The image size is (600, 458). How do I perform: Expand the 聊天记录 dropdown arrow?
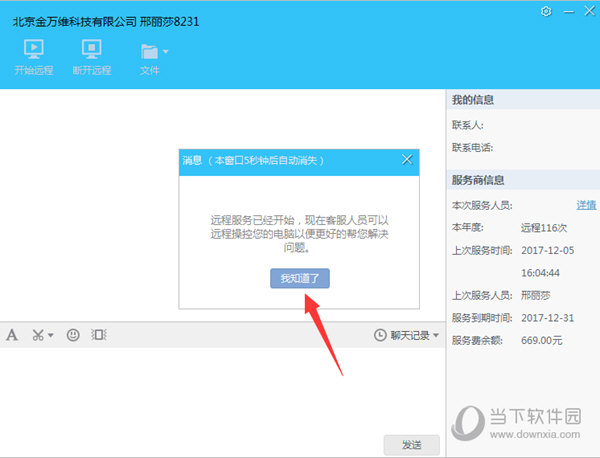coord(435,336)
